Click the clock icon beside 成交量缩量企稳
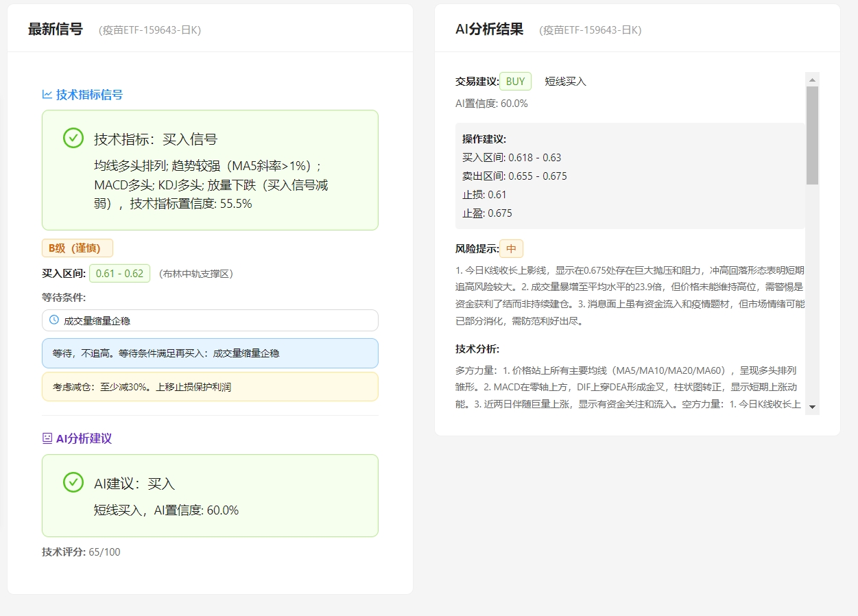The image size is (858, 616). pos(54,320)
